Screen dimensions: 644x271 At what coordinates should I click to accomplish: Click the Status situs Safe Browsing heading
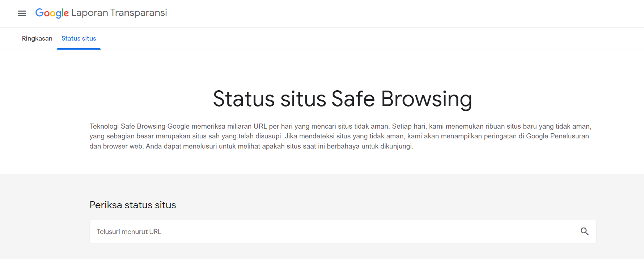pos(342,99)
